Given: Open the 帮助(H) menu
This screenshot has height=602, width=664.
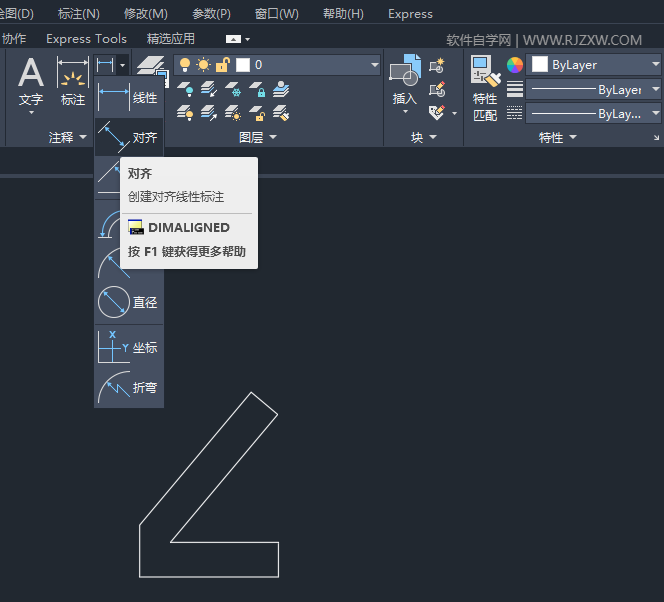Looking at the screenshot, I should [343, 14].
